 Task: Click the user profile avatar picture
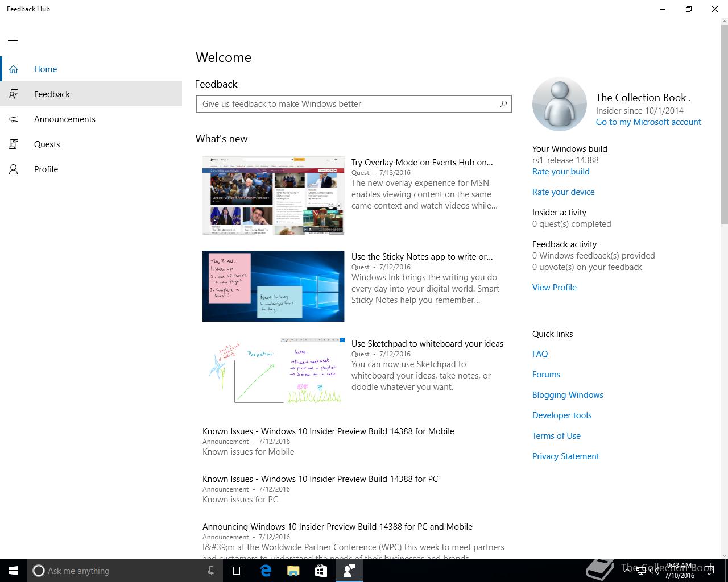[560, 105]
